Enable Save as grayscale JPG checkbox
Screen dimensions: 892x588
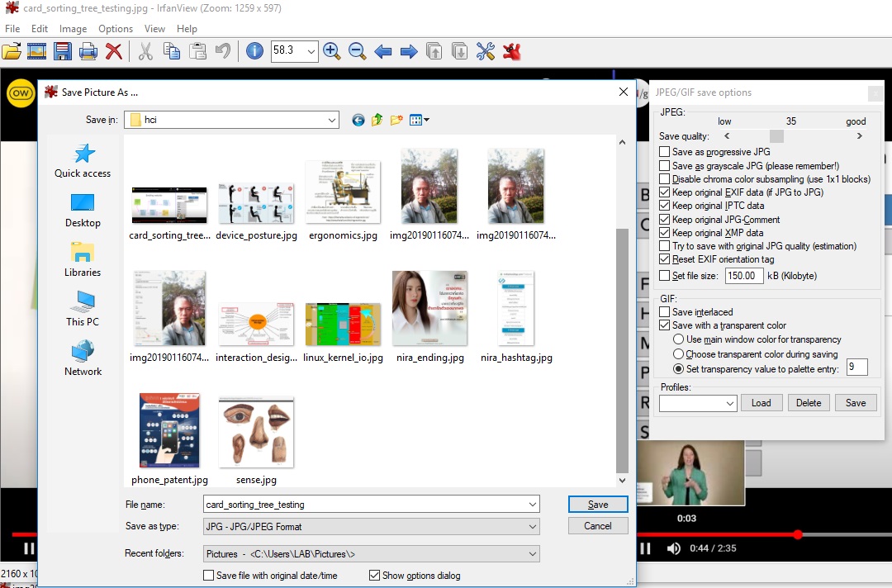click(664, 166)
